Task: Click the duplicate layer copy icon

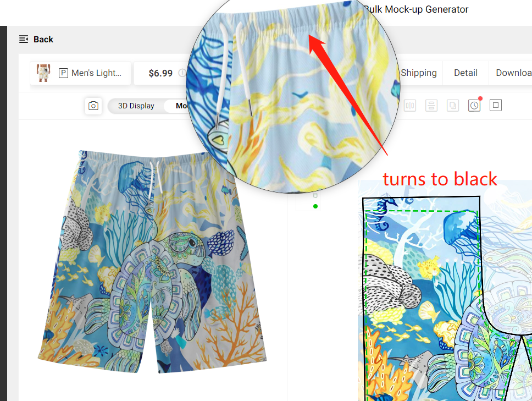Action: coord(453,106)
